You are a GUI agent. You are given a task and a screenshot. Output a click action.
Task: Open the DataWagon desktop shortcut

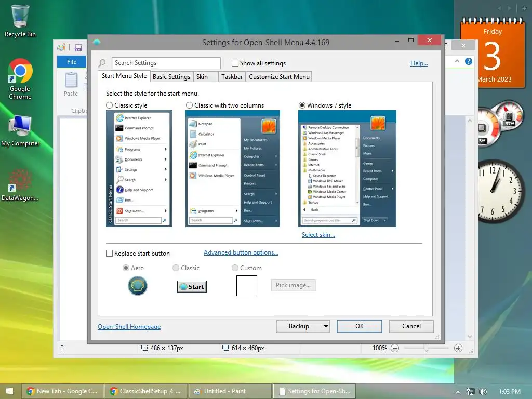tap(20, 185)
